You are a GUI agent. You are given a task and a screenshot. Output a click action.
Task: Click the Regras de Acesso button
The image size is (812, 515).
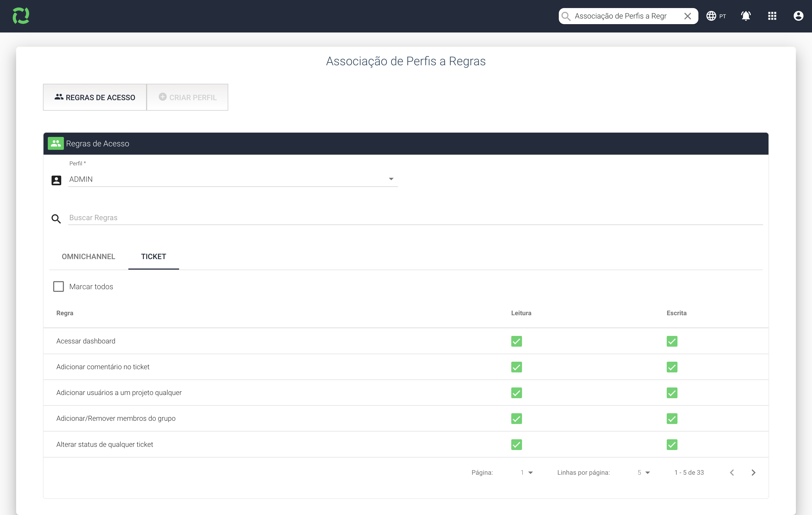tap(95, 97)
